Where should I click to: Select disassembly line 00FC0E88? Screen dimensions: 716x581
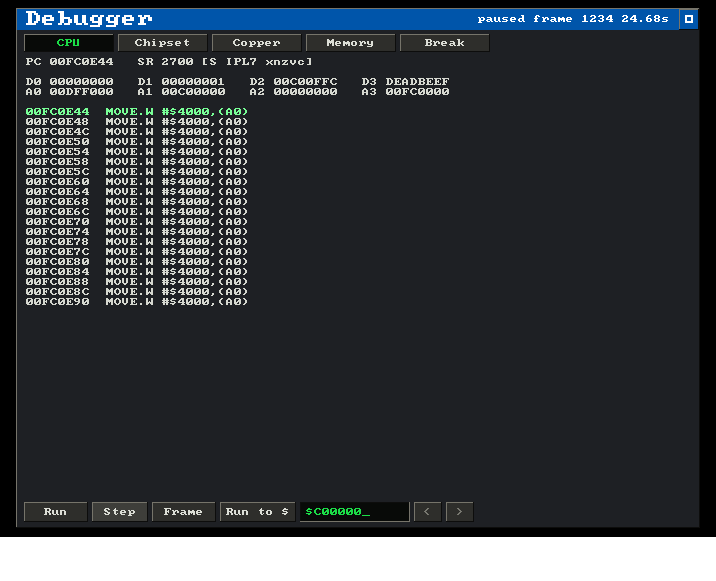[x=137, y=282]
